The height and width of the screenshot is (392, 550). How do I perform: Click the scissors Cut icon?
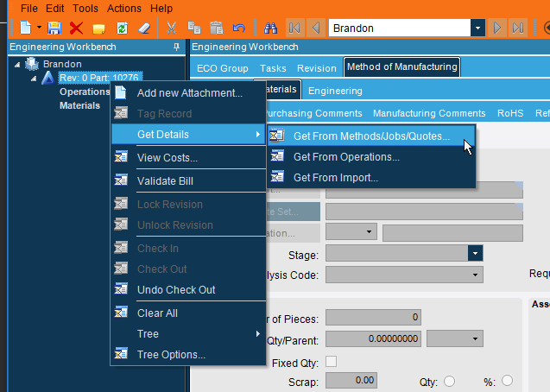171,28
